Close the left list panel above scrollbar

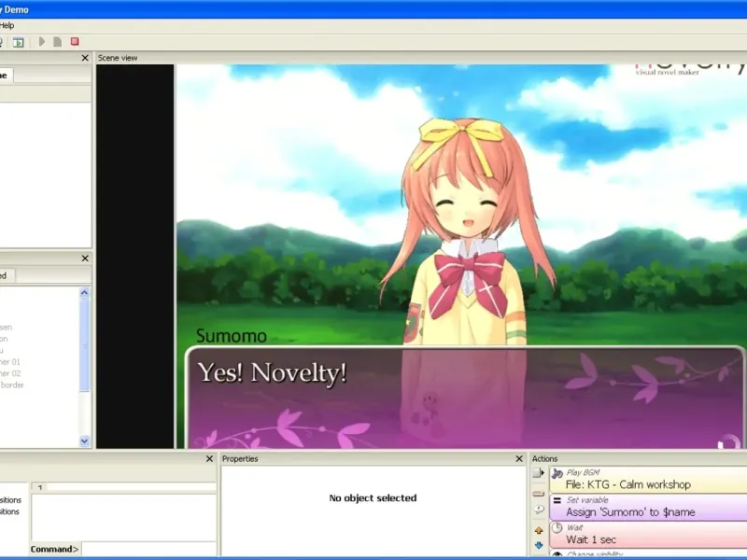point(85,259)
